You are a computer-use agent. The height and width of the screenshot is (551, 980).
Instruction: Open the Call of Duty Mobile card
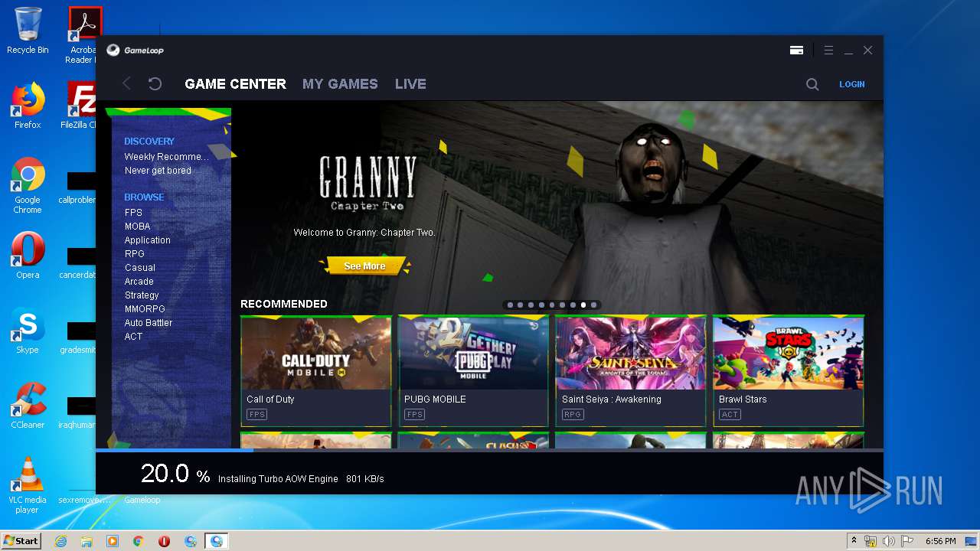pos(316,371)
